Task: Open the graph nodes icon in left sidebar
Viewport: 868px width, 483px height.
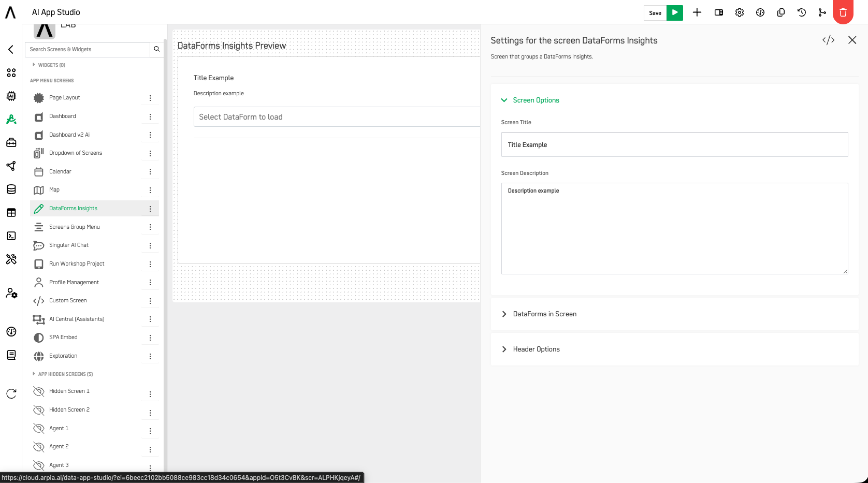Action: coord(11,166)
